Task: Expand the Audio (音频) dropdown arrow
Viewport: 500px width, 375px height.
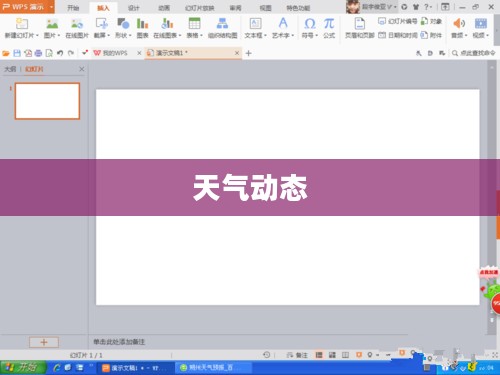Action: tap(466, 35)
